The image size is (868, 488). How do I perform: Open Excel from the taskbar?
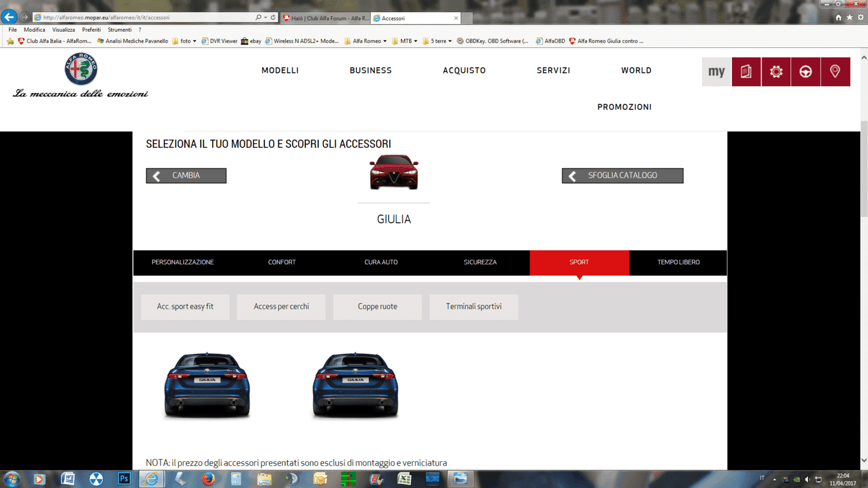(404, 479)
